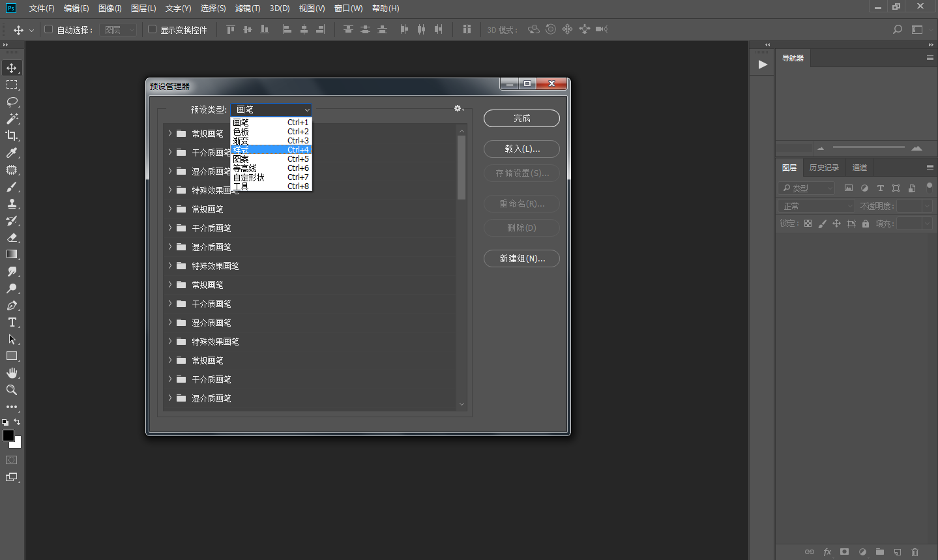The image size is (938, 560).
Task: Click the create new group folder icon
Action: pyautogui.click(x=880, y=552)
